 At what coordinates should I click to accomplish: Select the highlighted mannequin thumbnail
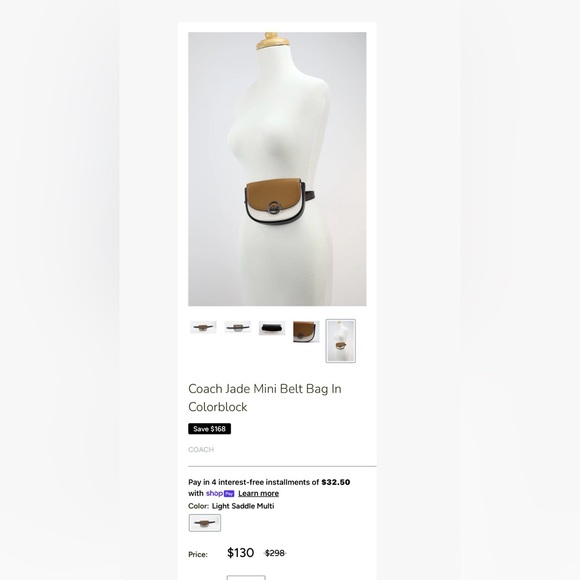tap(341, 341)
